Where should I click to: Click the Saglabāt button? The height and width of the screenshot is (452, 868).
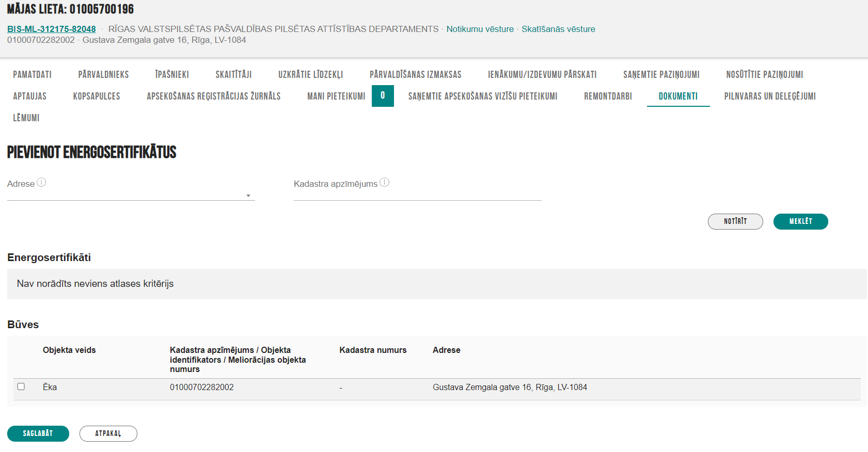pyautogui.click(x=38, y=433)
